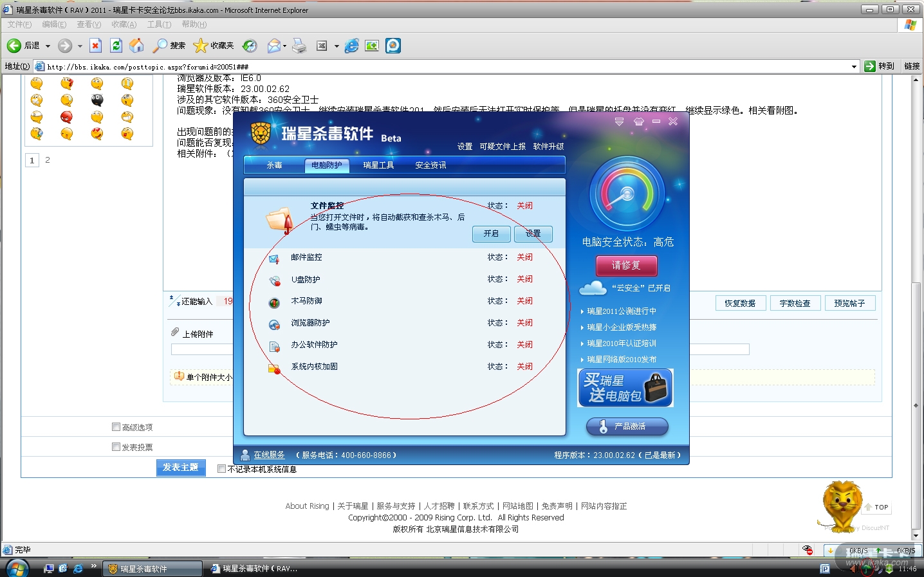924x577 pixels.
Task: Click the 请修复 repair button
Action: pos(626,266)
